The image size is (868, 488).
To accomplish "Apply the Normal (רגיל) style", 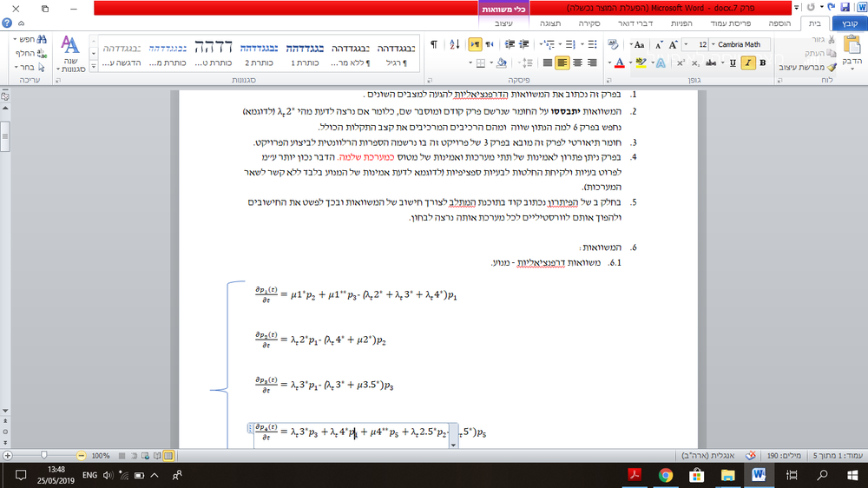I will [x=397, y=54].
